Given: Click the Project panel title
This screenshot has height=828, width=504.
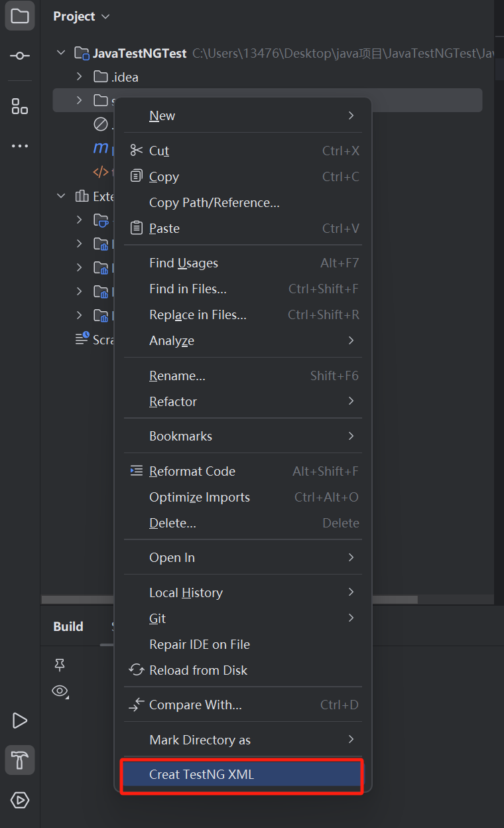Looking at the screenshot, I should coord(74,16).
